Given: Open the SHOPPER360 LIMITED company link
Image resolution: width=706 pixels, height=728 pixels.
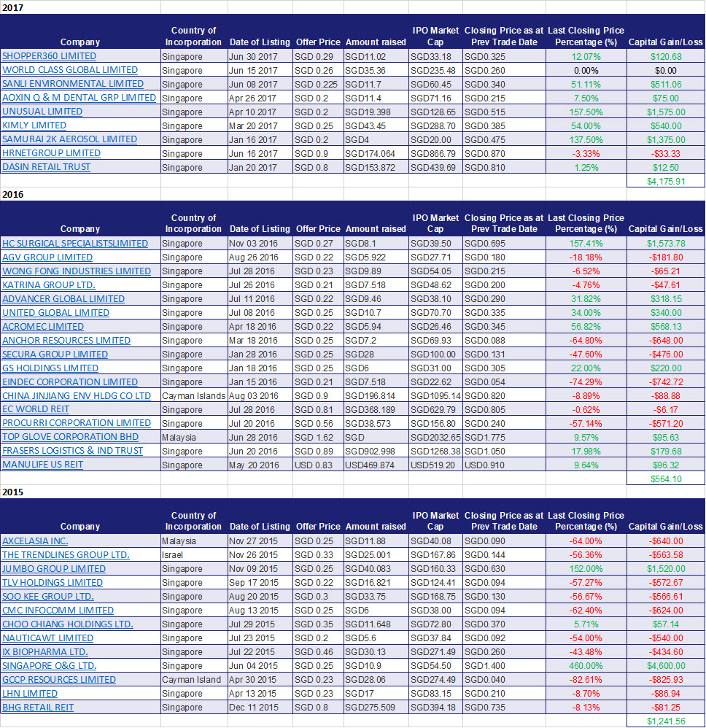Looking at the screenshot, I should pos(49,56).
